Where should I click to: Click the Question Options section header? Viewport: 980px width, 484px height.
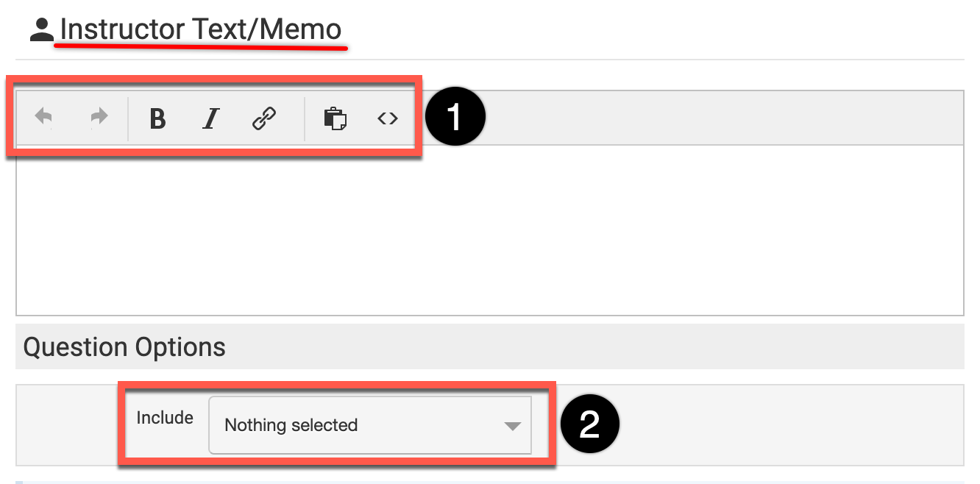(x=125, y=347)
